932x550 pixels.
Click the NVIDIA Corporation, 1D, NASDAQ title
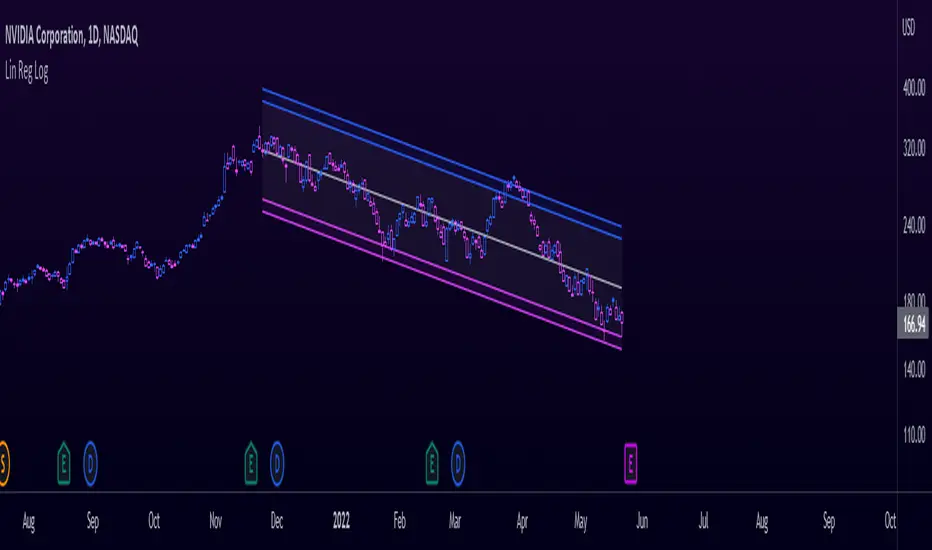[71, 36]
